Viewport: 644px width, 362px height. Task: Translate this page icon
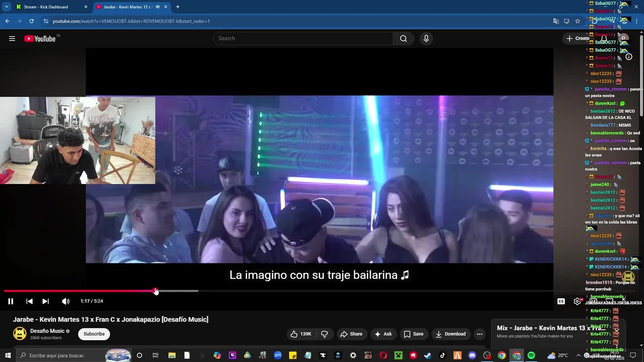click(556, 21)
